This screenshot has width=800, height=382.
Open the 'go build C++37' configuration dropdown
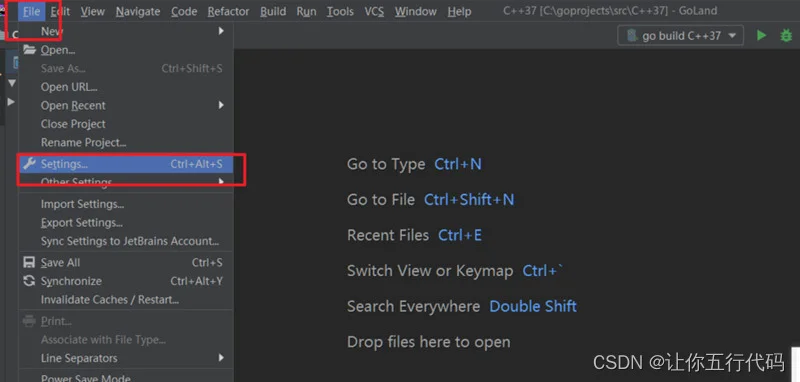[681, 36]
